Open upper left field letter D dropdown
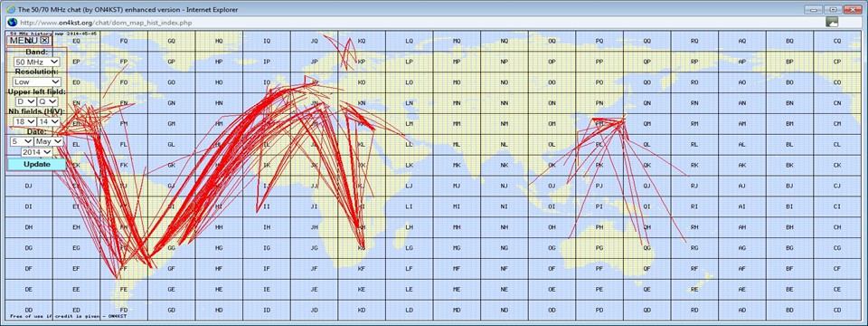 [25, 101]
